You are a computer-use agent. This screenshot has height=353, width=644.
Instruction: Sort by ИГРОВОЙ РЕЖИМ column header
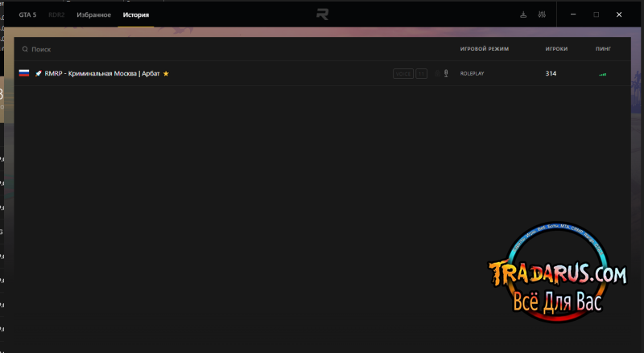(x=485, y=49)
